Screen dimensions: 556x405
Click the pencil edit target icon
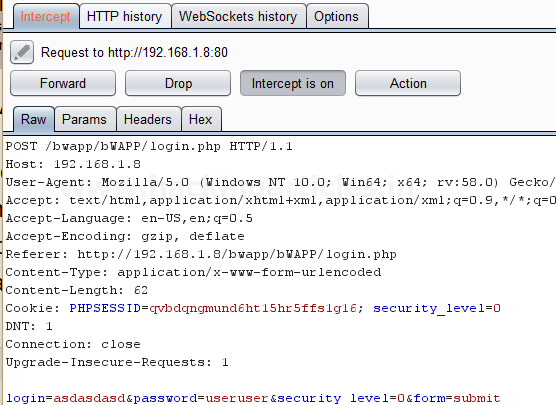pos(22,52)
